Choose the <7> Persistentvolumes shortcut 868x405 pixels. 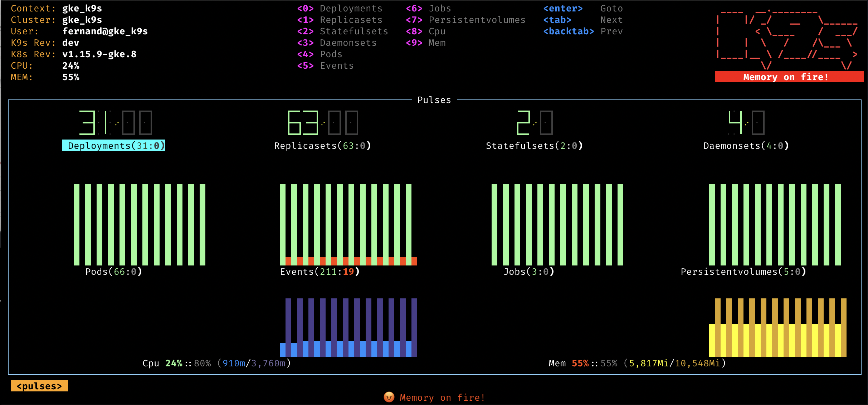point(465,20)
